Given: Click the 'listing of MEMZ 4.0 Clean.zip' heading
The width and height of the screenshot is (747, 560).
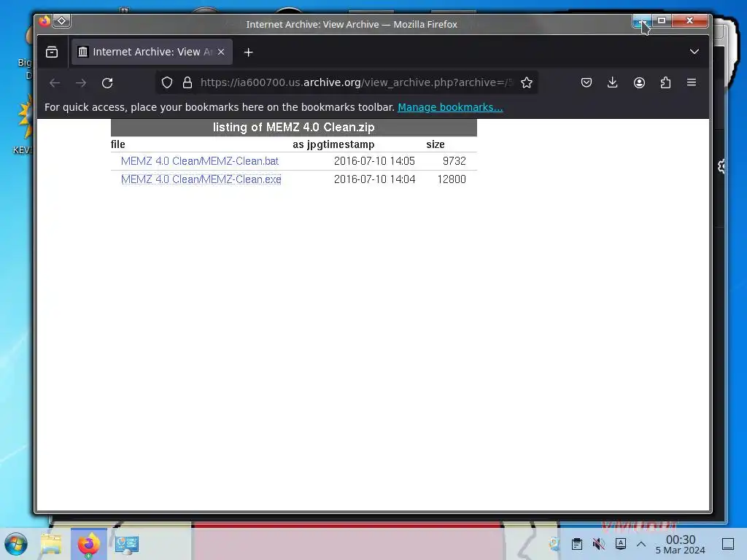Looking at the screenshot, I should (293, 127).
